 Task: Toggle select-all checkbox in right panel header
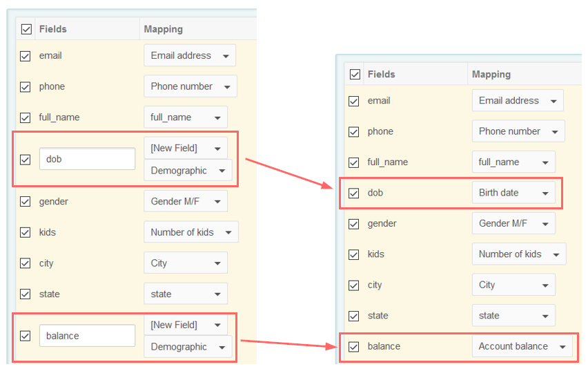[355, 75]
